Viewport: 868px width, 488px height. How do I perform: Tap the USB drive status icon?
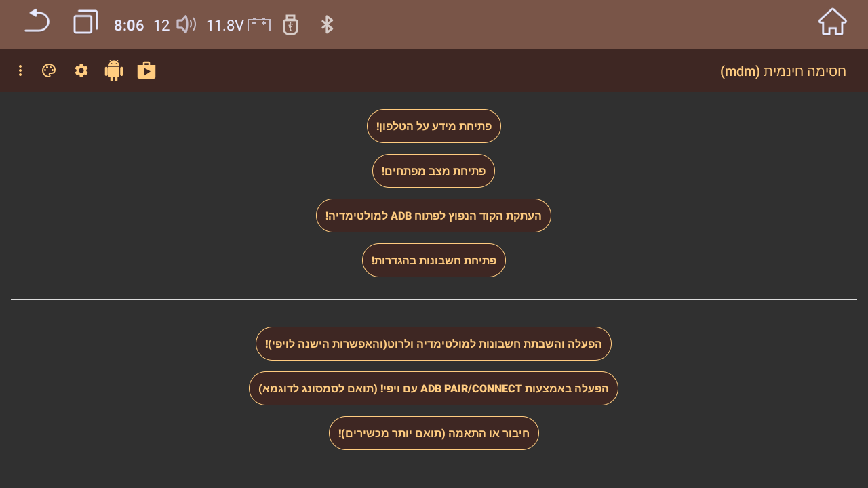click(x=290, y=25)
